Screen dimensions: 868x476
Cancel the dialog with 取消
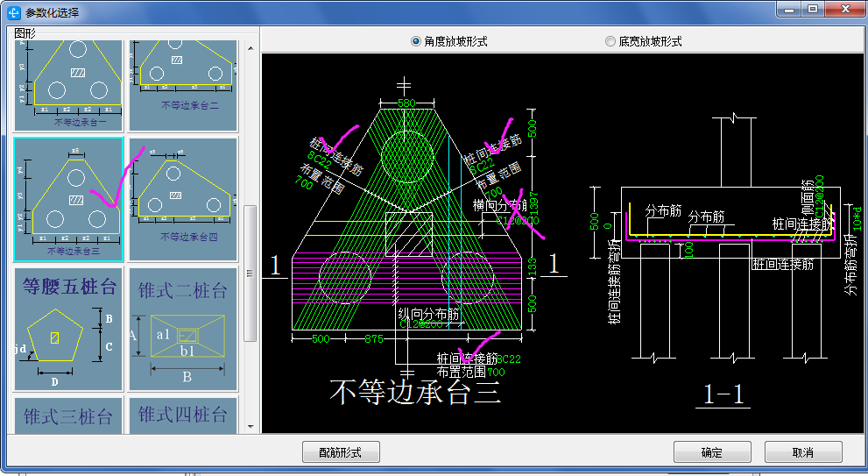pyautogui.click(x=803, y=452)
